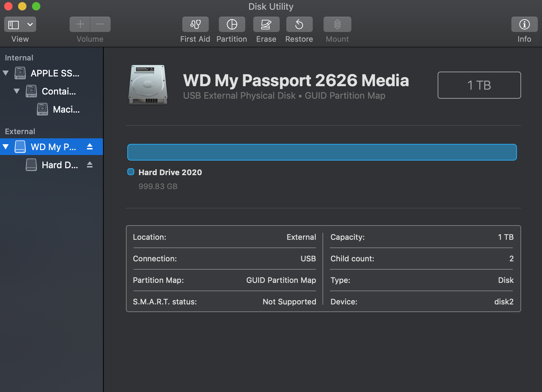The width and height of the screenshot is (542, 392).
Task: Click the Device value disk2
Action: pos(504,302)
